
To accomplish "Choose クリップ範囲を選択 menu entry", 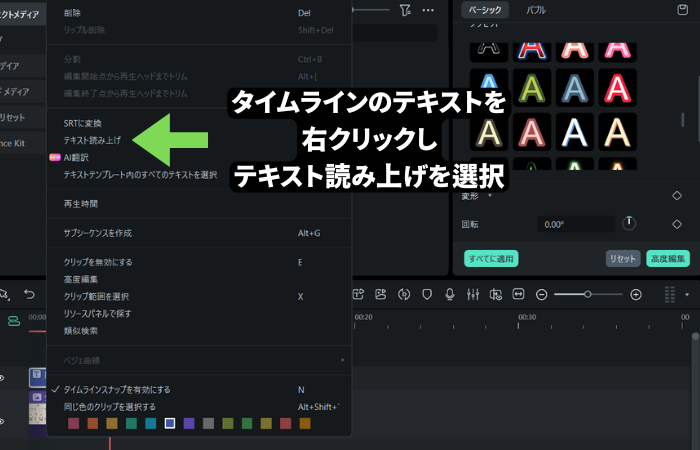I will click(199, 296).
